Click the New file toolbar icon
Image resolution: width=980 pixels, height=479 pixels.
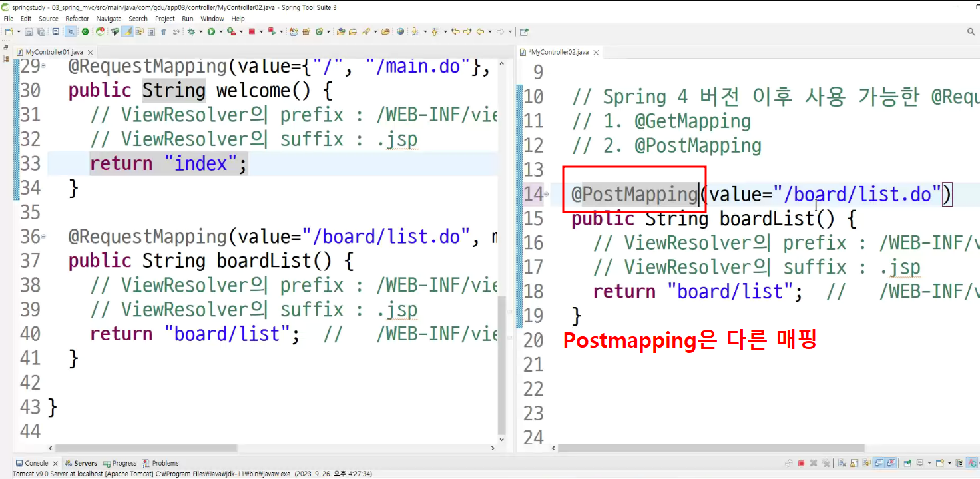point(9,31)
